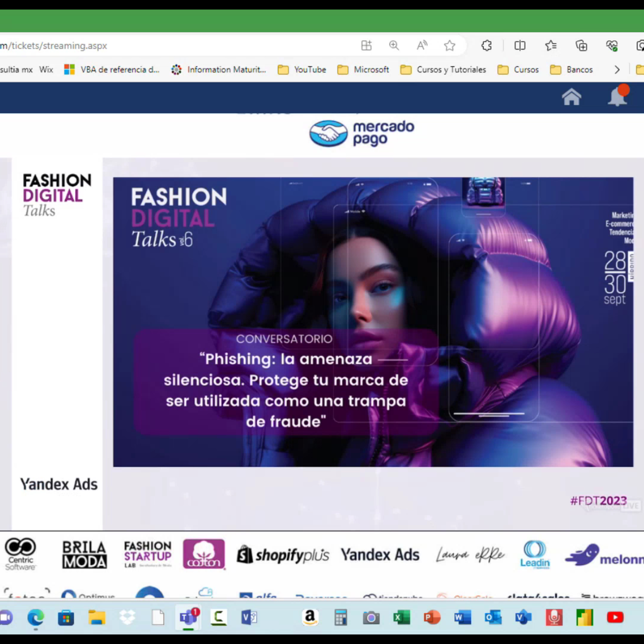The height and width of the screenshot is (644, 644).
Task: Click the Brila Moda sponsor logo
Action: coord(85,555)
